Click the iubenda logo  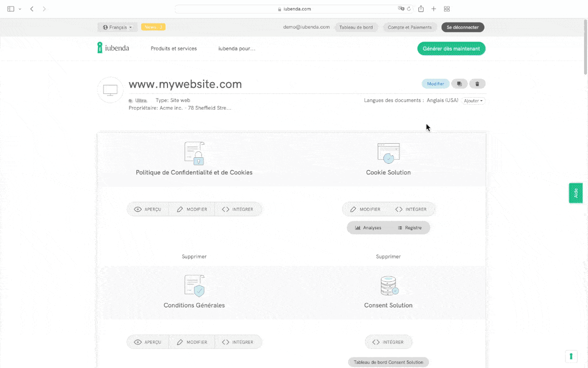point(113,49)
